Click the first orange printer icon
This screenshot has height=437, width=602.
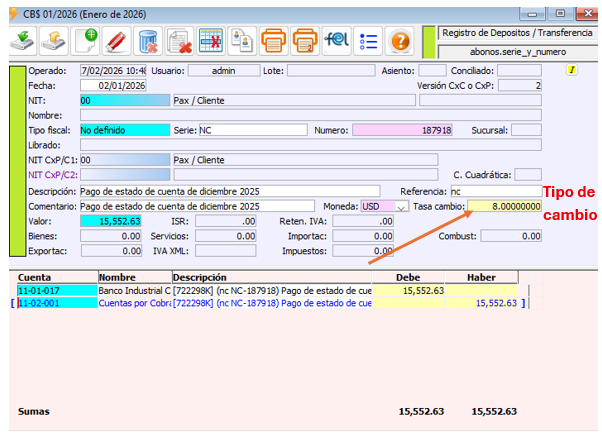(x=273, y=41)
